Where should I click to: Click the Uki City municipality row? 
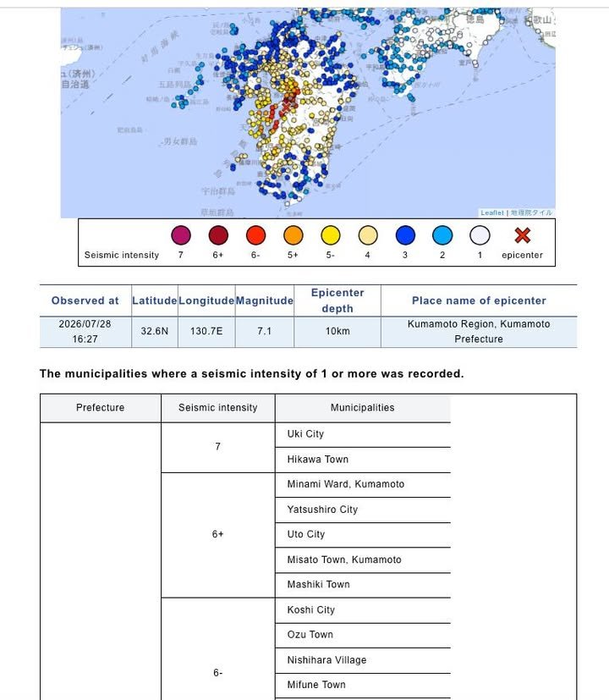363,434
